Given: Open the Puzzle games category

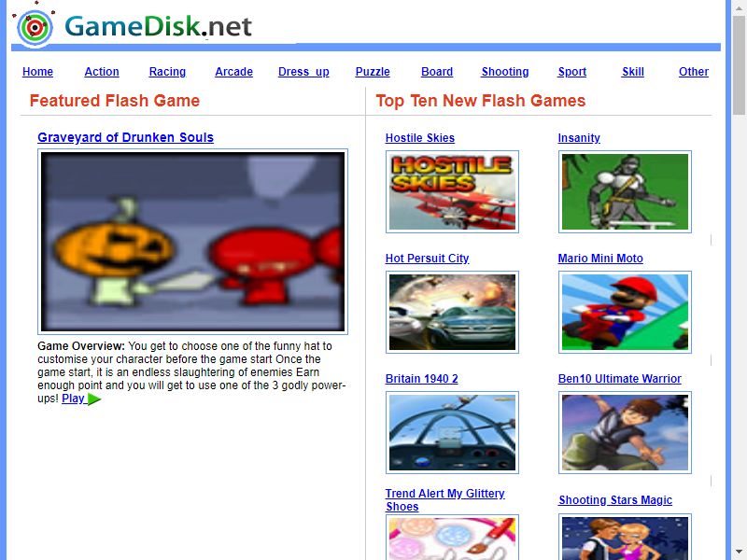Looking at the screenshot, I should pyautogui.click(x=373, y=72).
